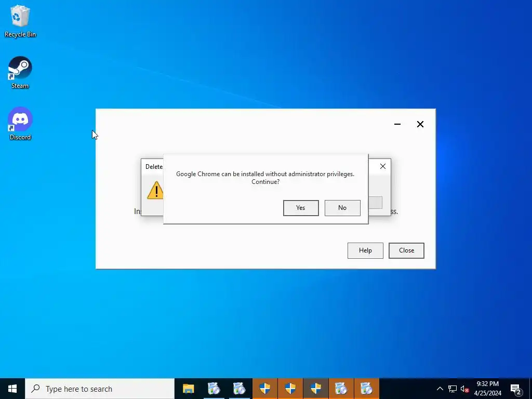Viewport: 532px width, 399px height.
Task: Minimize the installer window
Action: pos(397,124)
